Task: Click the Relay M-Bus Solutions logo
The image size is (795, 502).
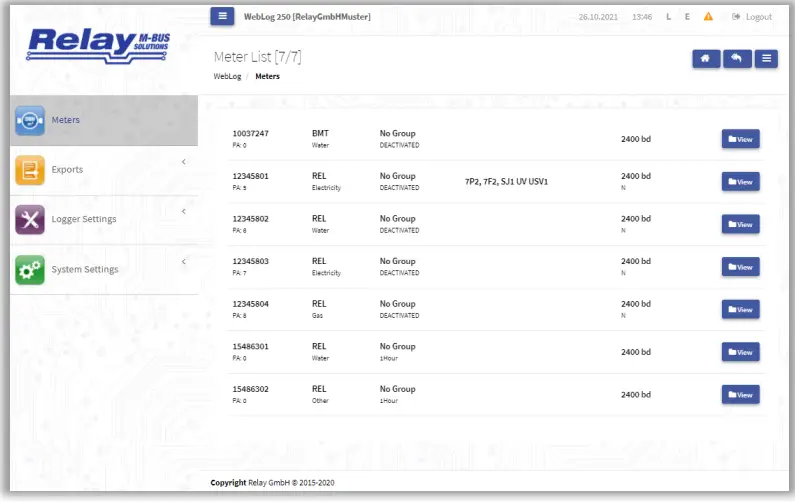Action: point(98,46)
